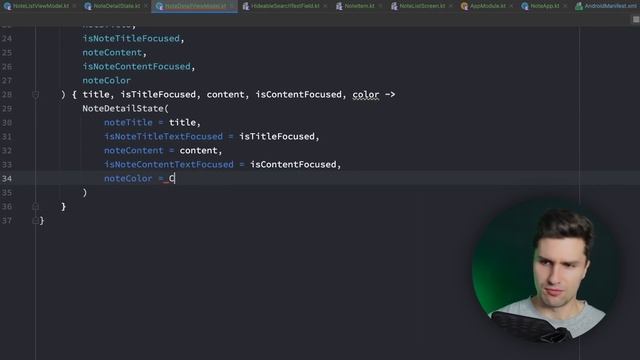
Task: Click the object icon on AppModule.kt tab
Action: pos(464,6)
